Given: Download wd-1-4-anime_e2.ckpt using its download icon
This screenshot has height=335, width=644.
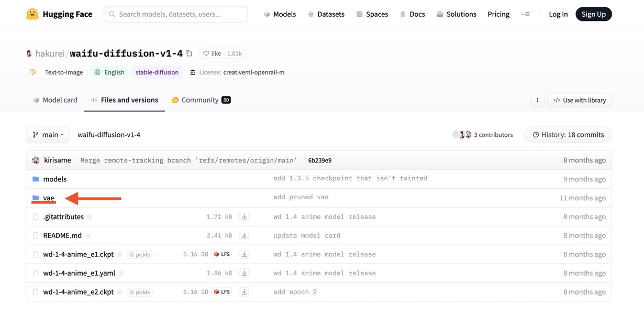Looking at the screenshot, I should click(x=244, y=292).
